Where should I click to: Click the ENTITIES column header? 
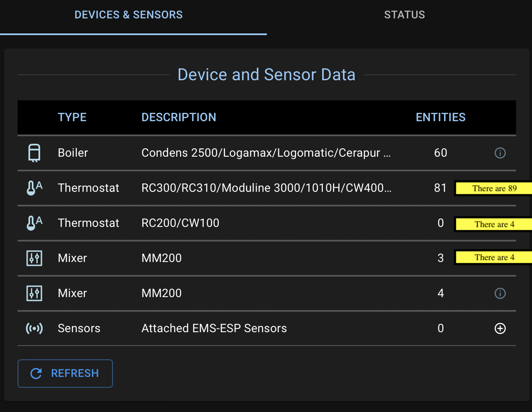tap(440, 117)
